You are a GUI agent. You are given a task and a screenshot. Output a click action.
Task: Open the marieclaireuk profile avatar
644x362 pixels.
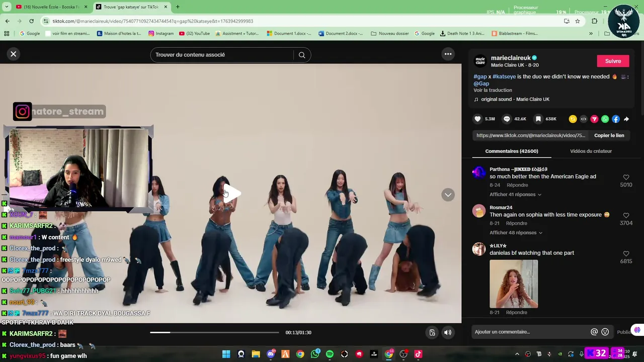pos(480,61)
